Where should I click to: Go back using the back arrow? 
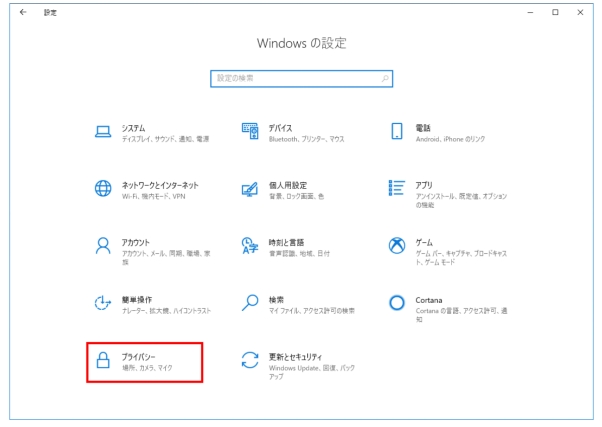pyautogui.click(x=22, y=12)
